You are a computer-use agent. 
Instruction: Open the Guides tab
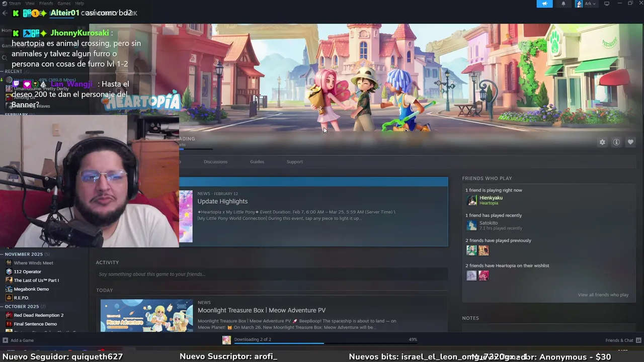[257, 161]
